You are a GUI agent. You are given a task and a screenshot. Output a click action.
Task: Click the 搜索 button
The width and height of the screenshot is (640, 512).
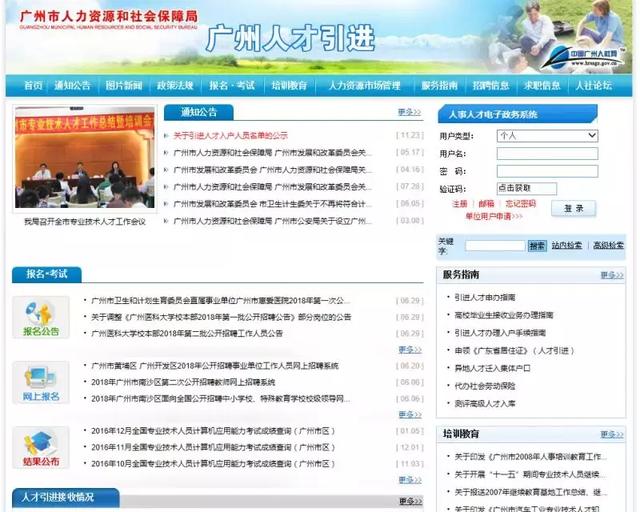click(537, 246)
